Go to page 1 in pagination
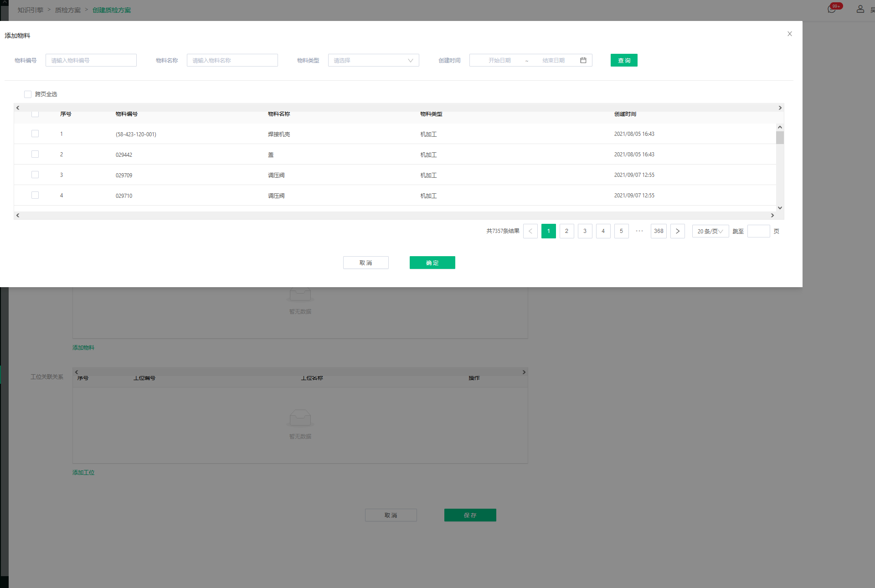 point(549,231)
